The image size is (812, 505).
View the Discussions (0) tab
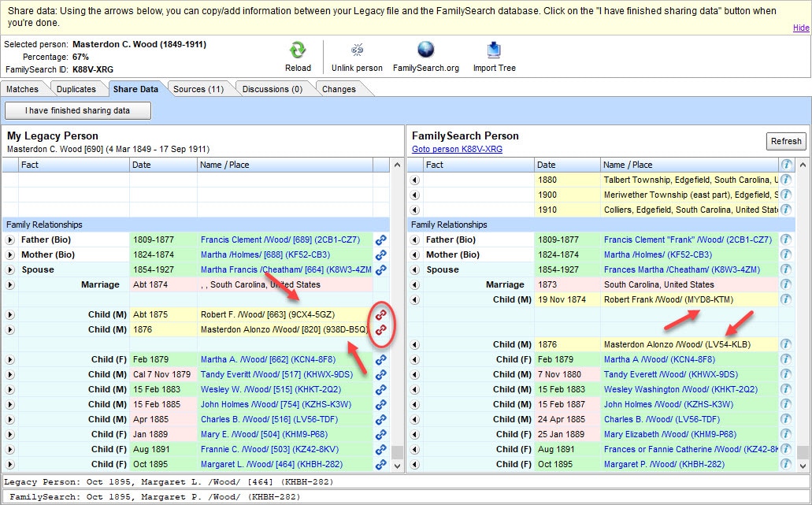click(x=273, y=89)
